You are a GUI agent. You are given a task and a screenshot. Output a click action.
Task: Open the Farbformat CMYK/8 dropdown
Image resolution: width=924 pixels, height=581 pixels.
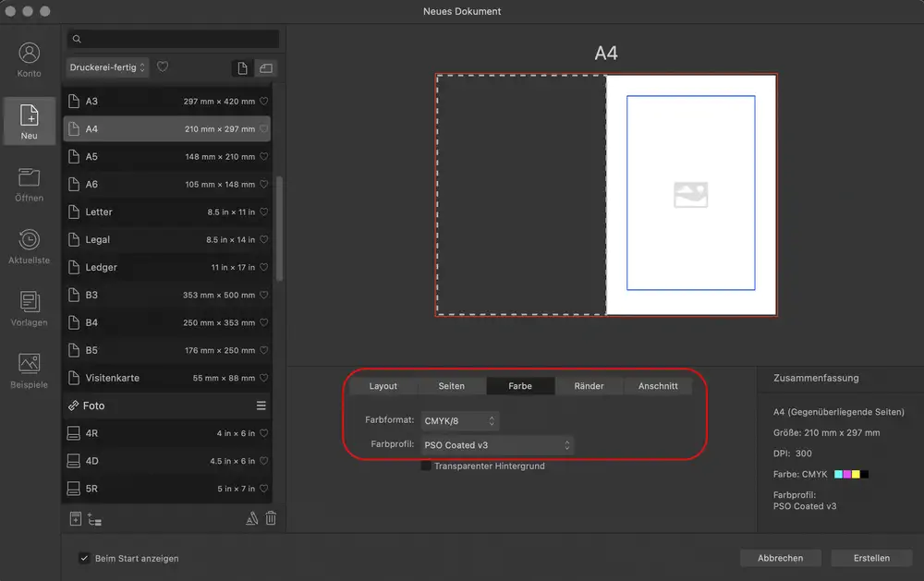coord(459,420)
